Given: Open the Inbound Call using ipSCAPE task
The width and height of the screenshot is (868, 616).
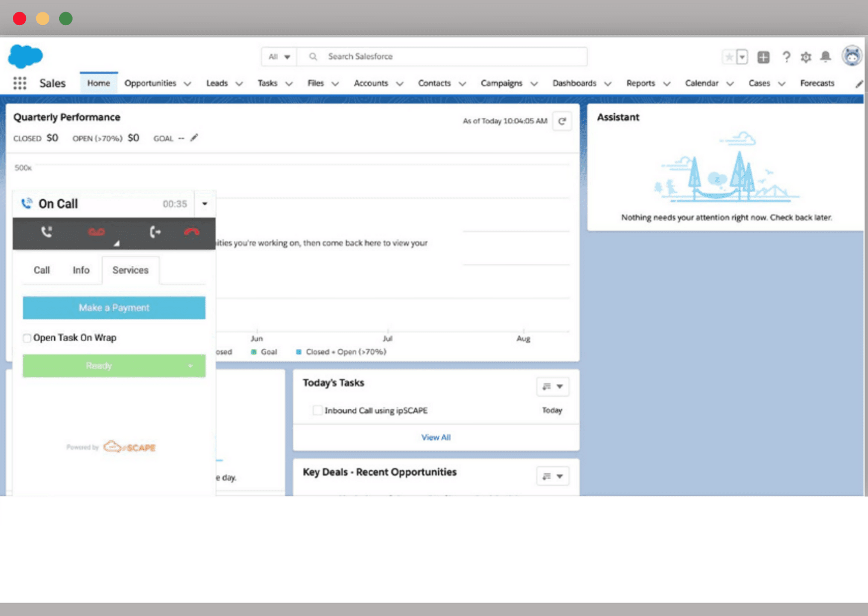Looking at the screenshot, I should tap(376, 410).
